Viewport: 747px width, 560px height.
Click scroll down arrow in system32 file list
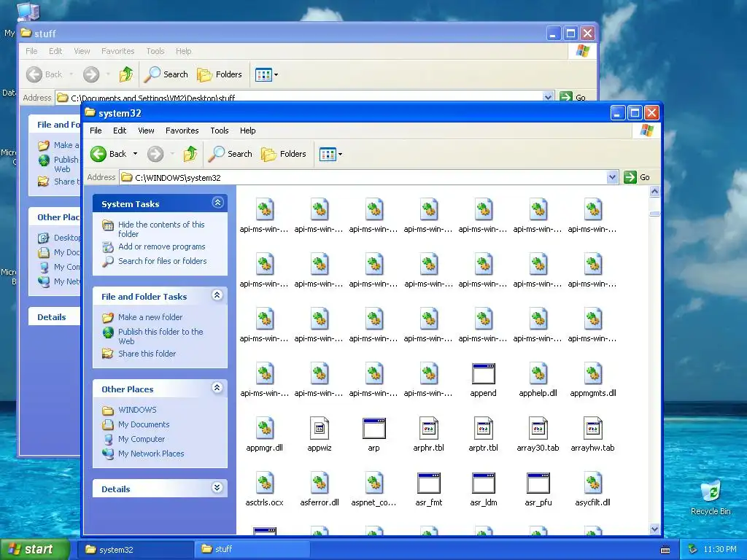[x=654, y=529]
